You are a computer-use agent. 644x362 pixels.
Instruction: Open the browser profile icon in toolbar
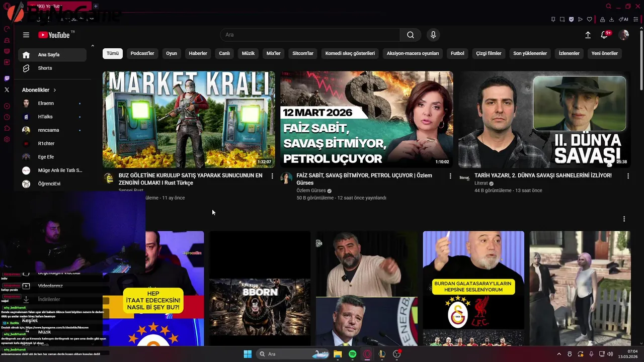point(602,19)
